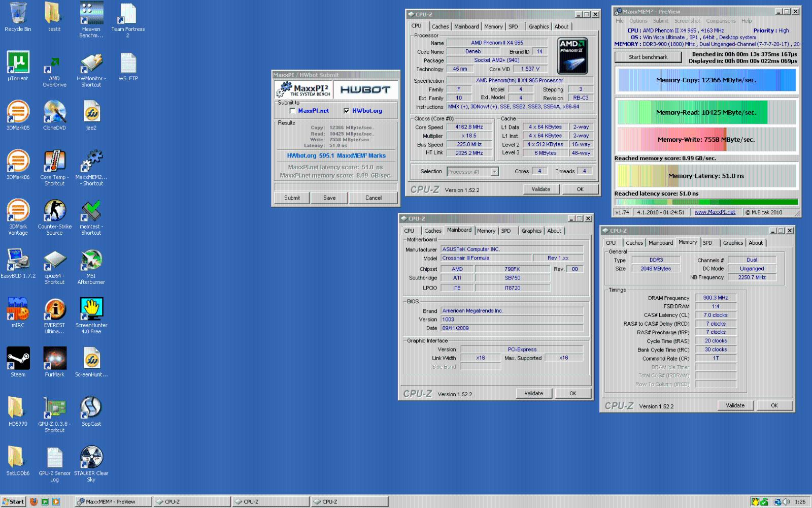This screenshot has width=812, height=508.
Task: Open the Heaven Benchmark shortcut icon
Action: [91, 14]
